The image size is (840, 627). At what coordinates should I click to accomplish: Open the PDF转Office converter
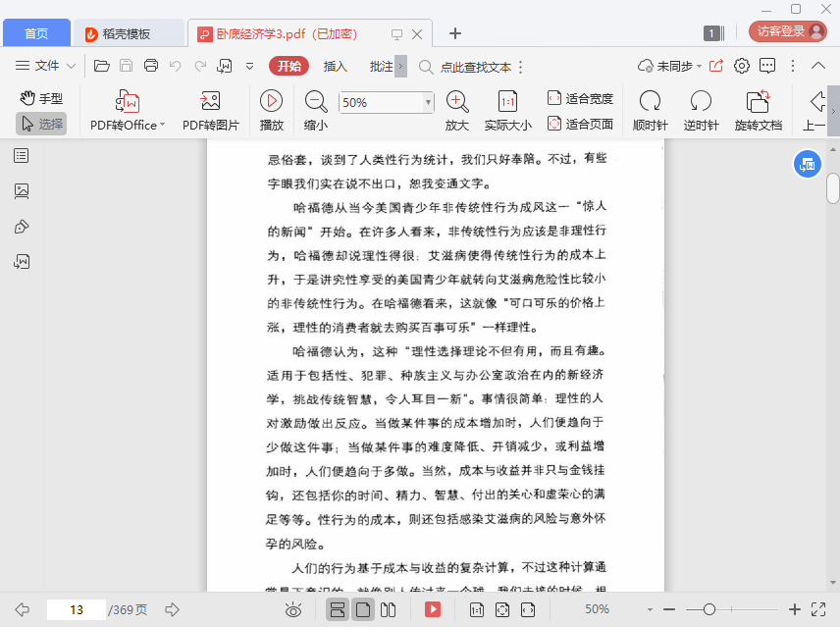(128, 110)
